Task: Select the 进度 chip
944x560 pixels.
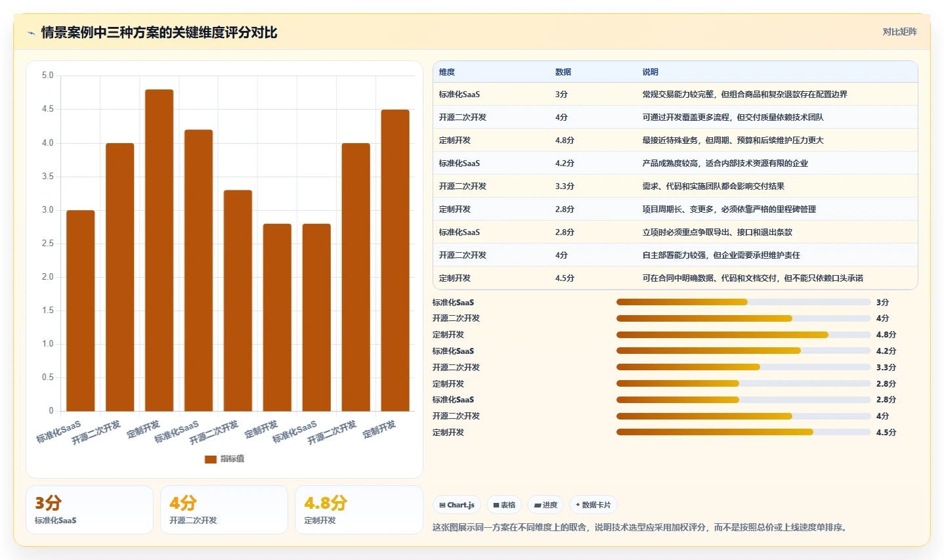Action: pos(546,505)
